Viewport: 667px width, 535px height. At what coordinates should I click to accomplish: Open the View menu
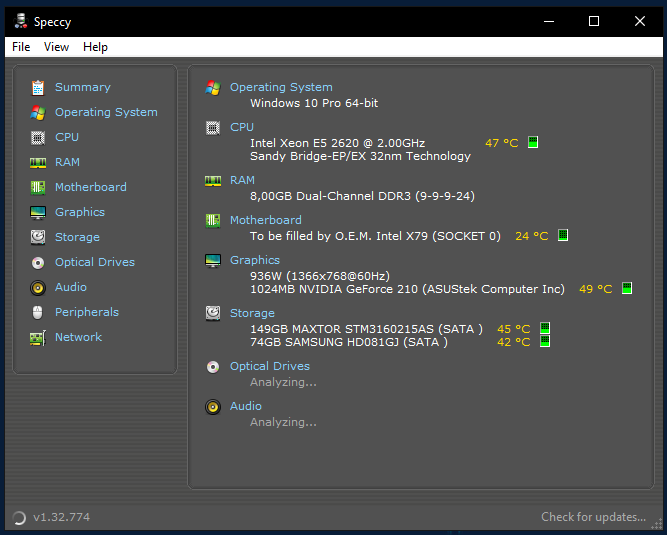(56, 47)
